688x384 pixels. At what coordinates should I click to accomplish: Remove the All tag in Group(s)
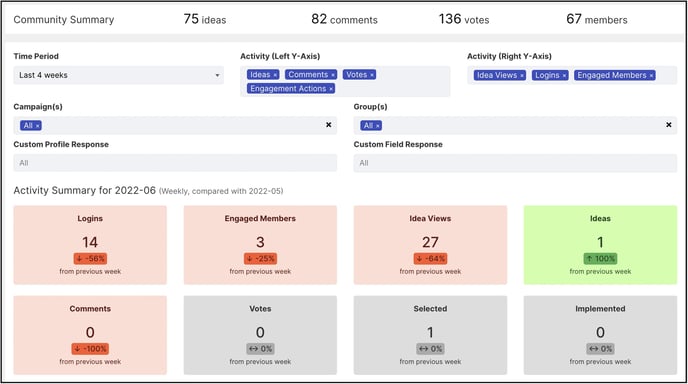click(377, 126)
